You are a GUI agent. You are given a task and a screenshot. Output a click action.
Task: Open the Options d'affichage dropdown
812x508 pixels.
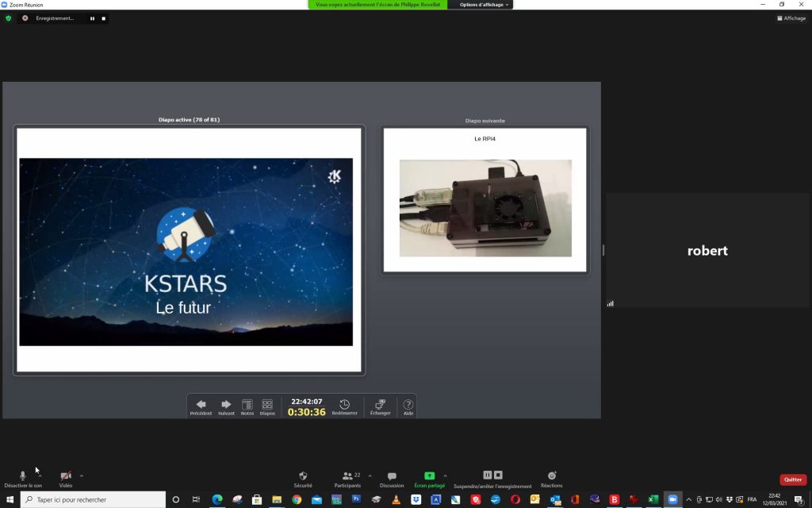[483, 5]
